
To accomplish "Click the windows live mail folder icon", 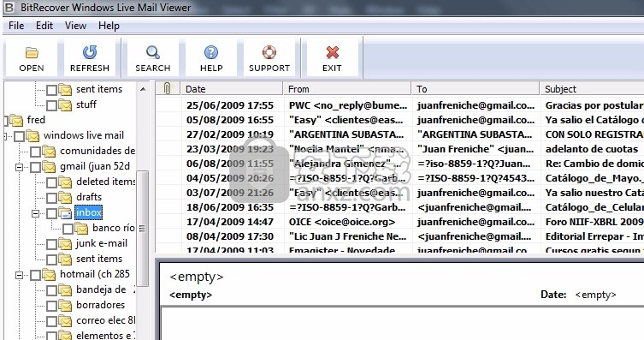I will tap(32, 135).
